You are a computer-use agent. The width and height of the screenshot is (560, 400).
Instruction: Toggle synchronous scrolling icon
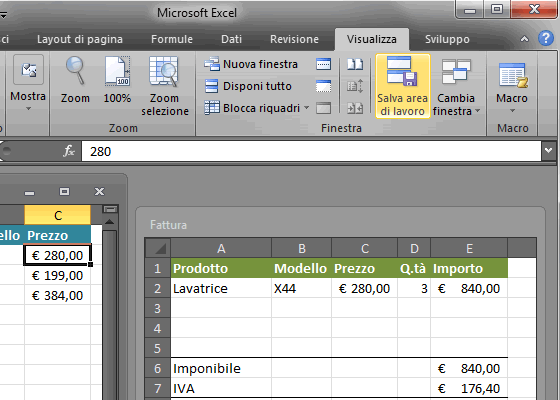click(x=355, y=86)
